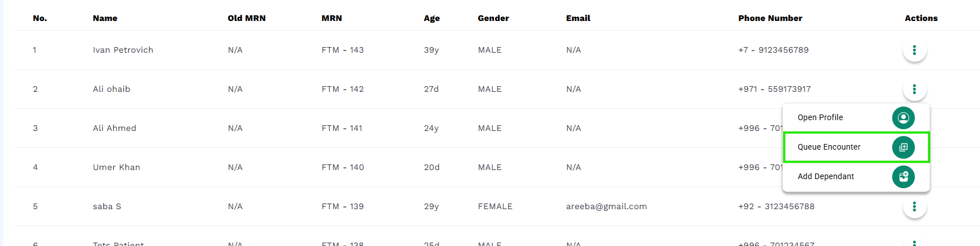Click the Phone Number column header

pyautogui.click(x=770, y=18)
